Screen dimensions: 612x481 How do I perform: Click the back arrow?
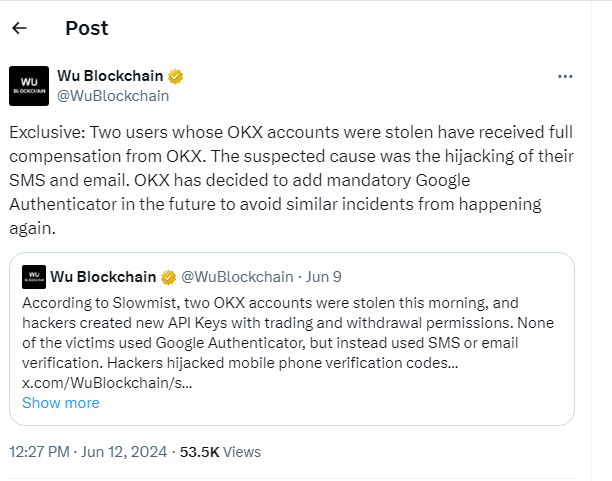click(x=19, y=28)
